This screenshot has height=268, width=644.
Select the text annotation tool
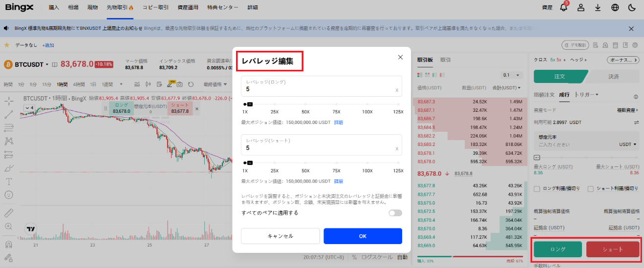[8, 181]
